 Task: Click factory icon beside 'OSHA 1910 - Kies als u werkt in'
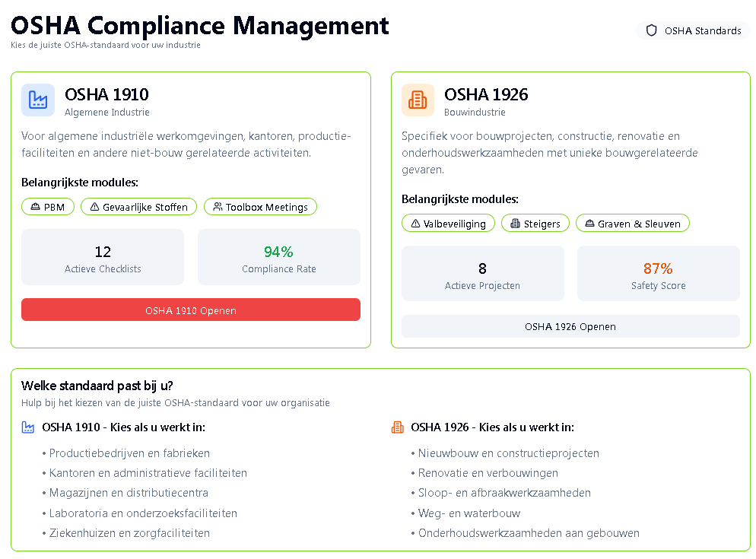[x=28, y=427]
